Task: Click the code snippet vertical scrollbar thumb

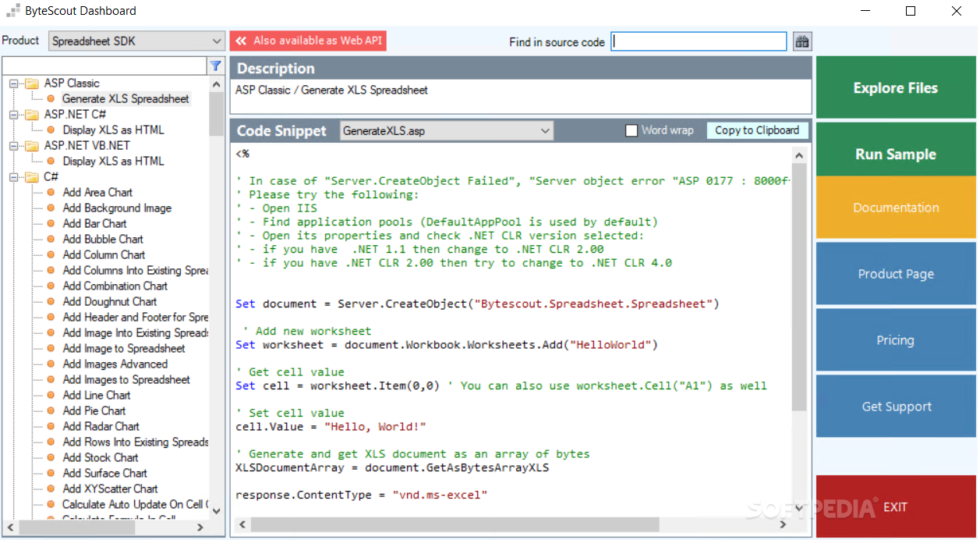Action: point(799,288)
